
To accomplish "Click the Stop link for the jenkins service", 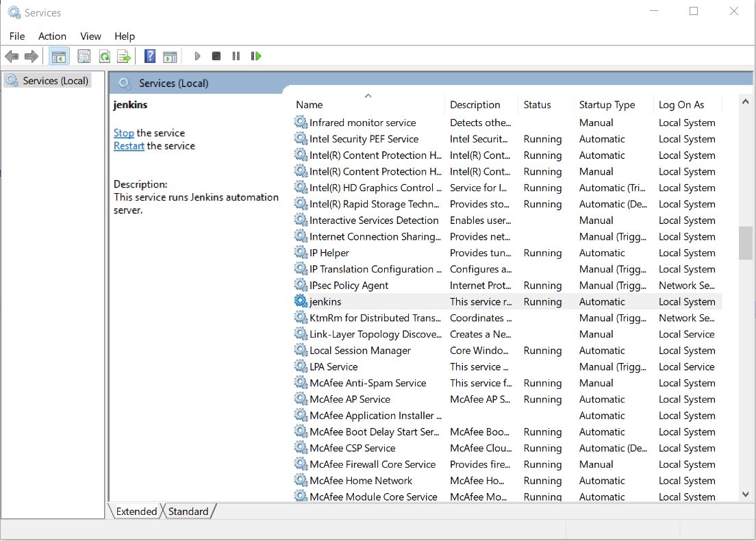I will pyautogui.click(x=124, y=133).
